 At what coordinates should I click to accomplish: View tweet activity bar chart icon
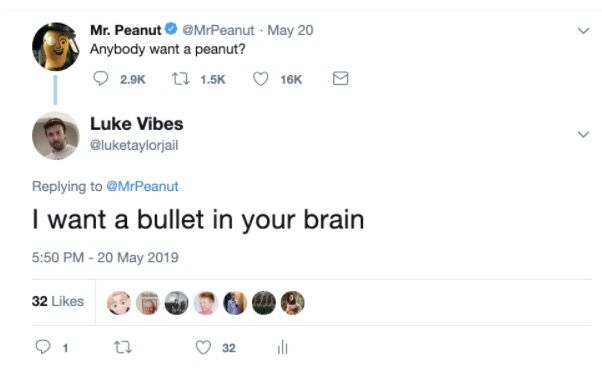coord(282,347)
